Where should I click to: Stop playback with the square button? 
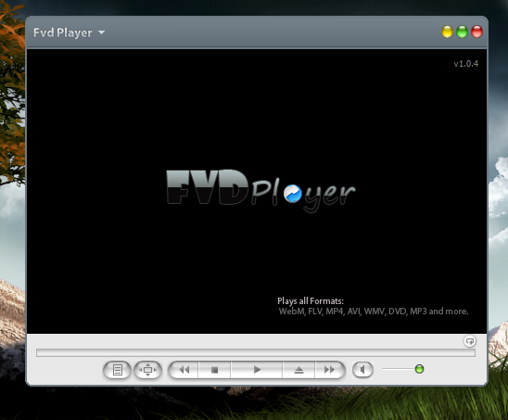pos(214,370)
